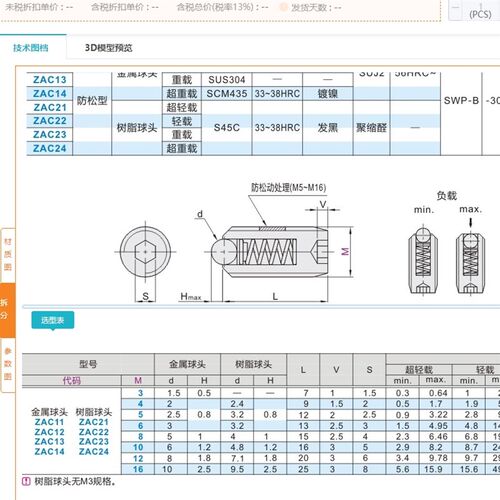Switch to the 3D模型预览 tab

point(109,48)
